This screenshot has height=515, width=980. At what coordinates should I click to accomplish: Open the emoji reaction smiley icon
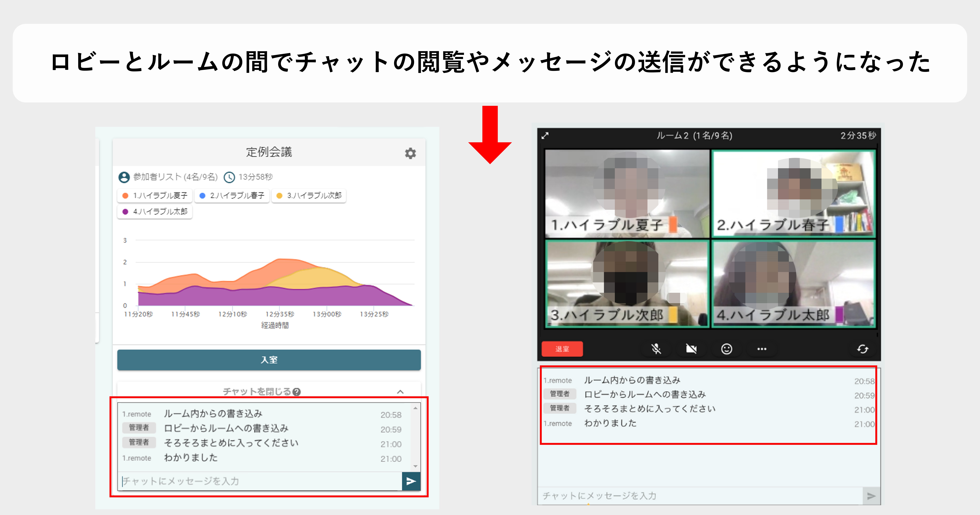click(727, 349)
